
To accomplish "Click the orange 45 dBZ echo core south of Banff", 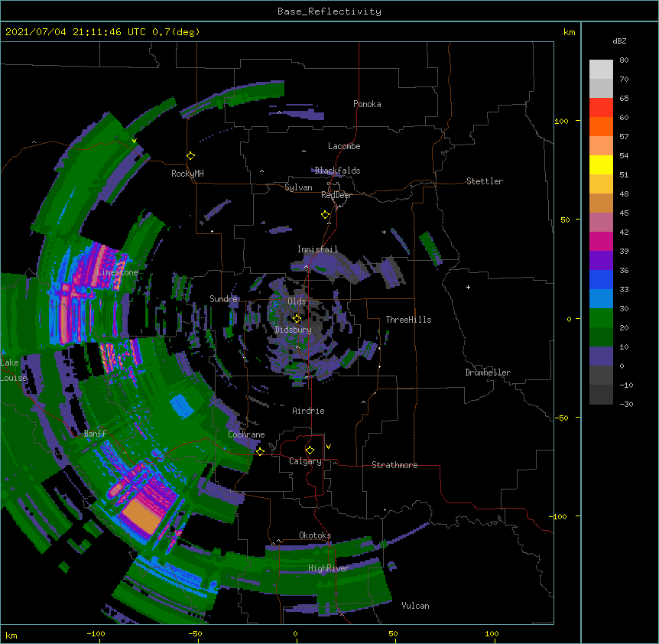I will (141, 516).
